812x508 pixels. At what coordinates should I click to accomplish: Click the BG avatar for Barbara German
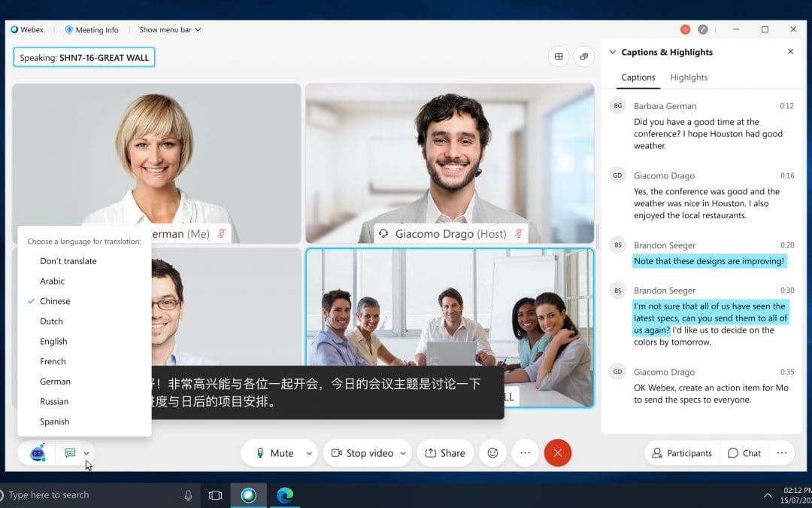click(x=617, y=106)
